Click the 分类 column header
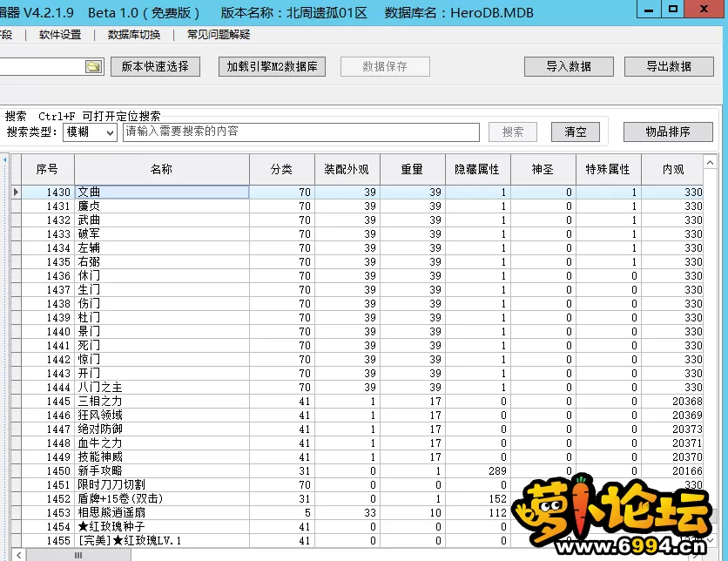This screenshot has height=561, width=728. [x=282, y=170]
